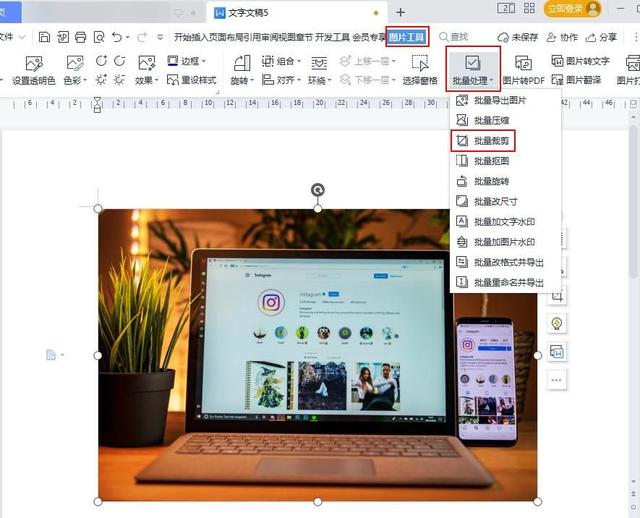Click the crop icon in floating image toolbar
Screen dimensions: 640x518
557,296
